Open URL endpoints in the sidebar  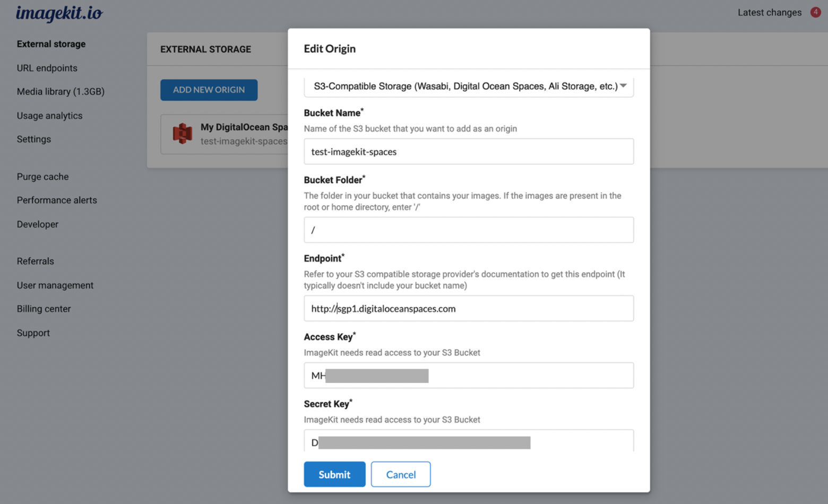pyautogui.click(x=47, y=68)
